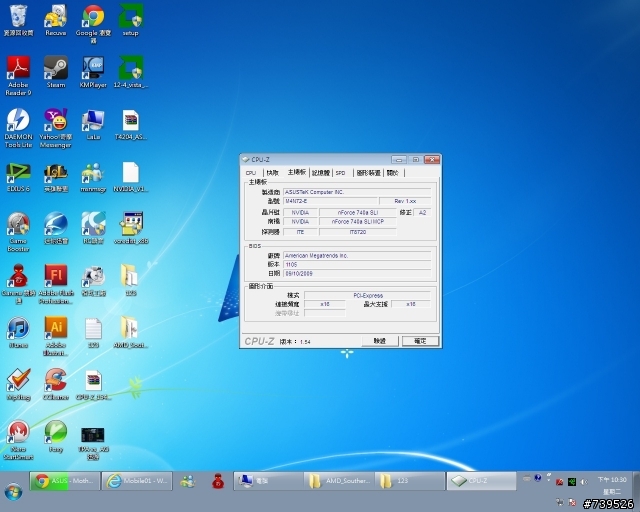Switch to the 快取 tab in CPU-Z

(272, 173)
